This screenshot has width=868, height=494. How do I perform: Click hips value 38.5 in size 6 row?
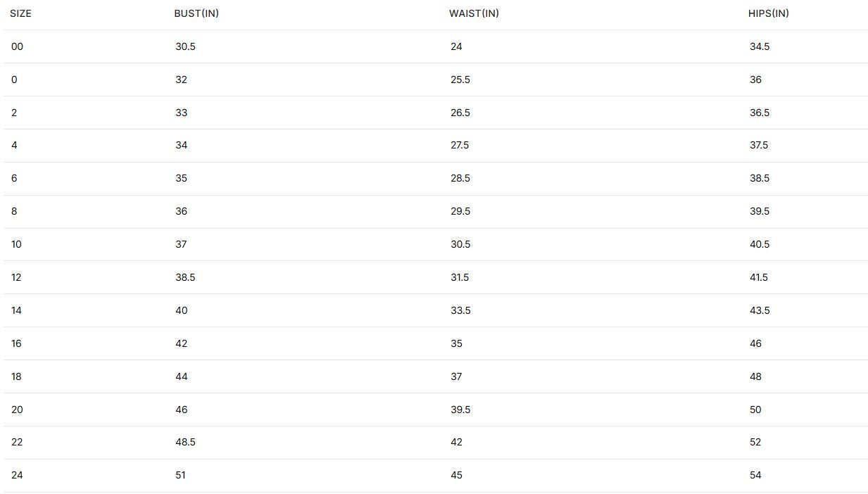(x=760, y=178)
